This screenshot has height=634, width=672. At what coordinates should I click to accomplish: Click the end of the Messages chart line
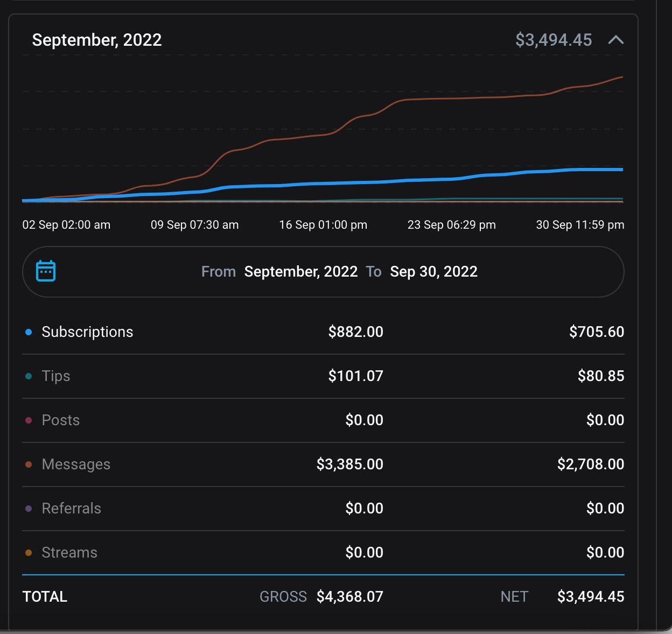point(622,78)
